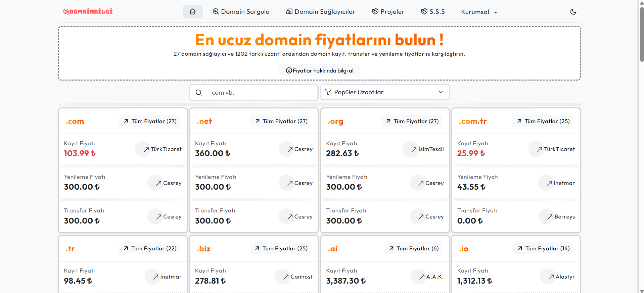Click Fiyatlar hakkında bilgi al button
Image resolution: width=644 pixels, height=293 pixels.
[x=320, y=70]
